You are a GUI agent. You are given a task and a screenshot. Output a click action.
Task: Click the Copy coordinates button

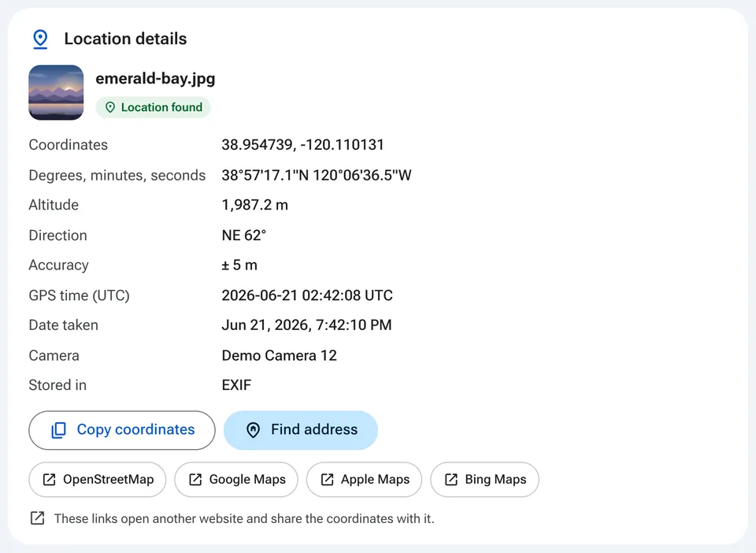(x=122, y=430)
